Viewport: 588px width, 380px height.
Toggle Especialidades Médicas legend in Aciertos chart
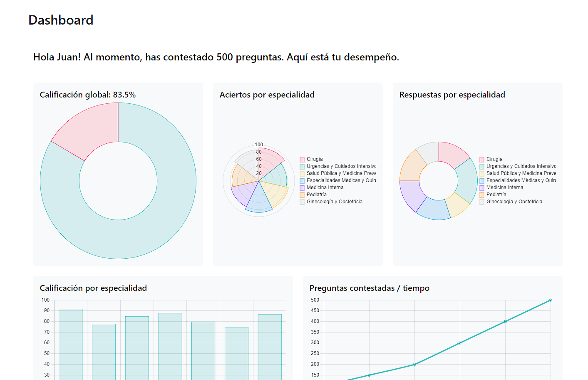[338, 180]
